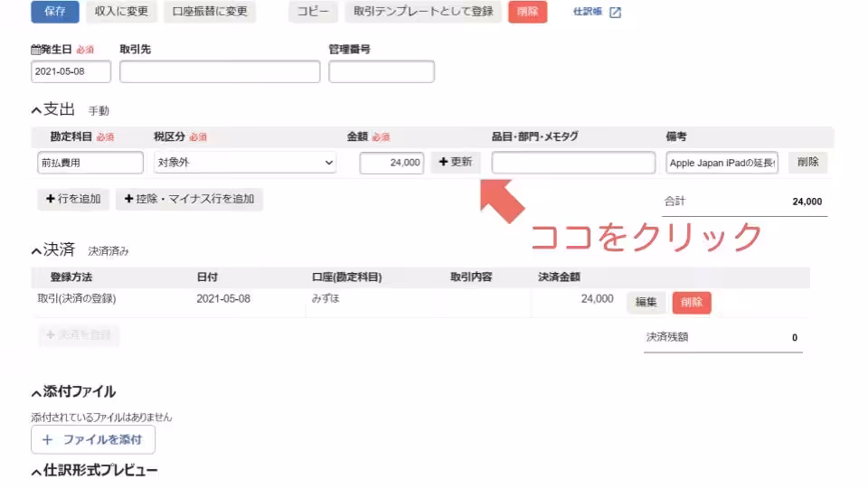Click the 取引先 text field
The height and width of the screenshot is (488, 868).
point(220,72)
